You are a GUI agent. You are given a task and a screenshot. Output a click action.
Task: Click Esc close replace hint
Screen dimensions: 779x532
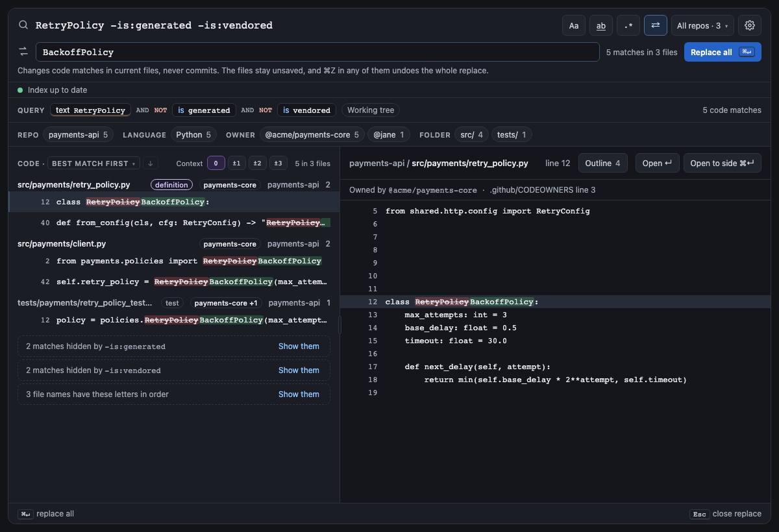pyautogui.click(x=725, y=514)
